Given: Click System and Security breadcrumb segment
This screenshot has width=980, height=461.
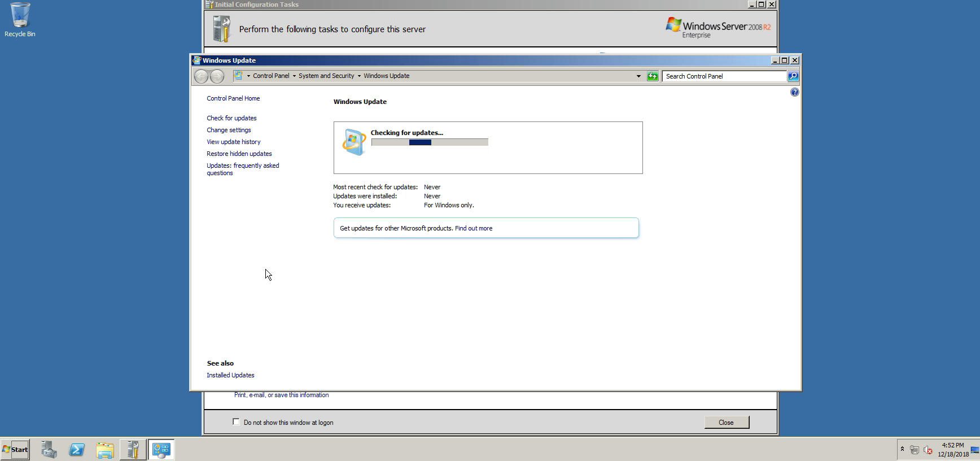Looking at the screenshot, I should (x=326, y=76).
